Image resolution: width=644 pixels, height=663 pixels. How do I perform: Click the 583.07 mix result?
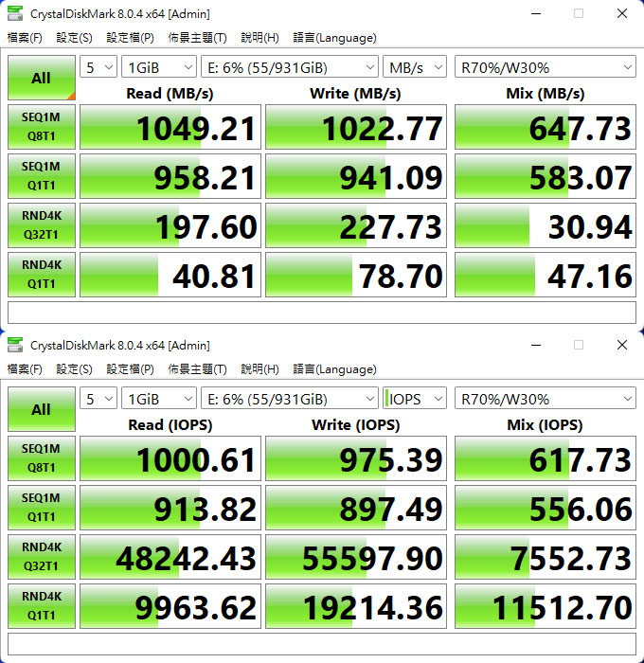(x=546, y=176)
